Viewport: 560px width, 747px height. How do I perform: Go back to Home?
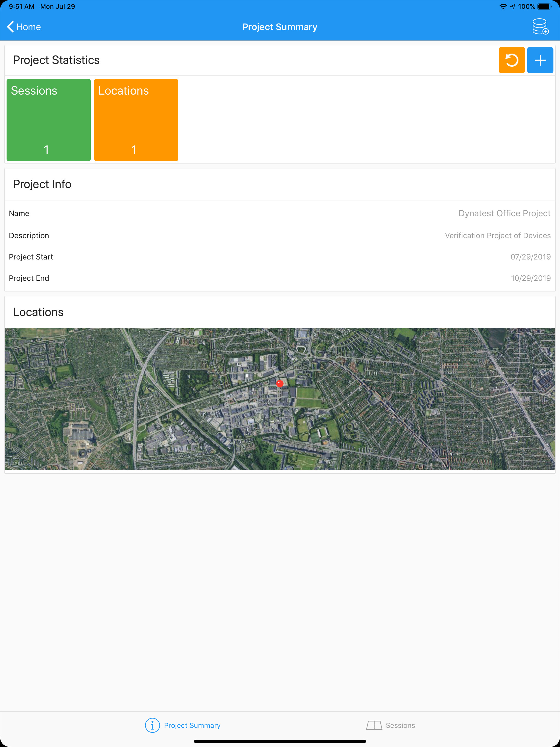click(x=24, y=27)
